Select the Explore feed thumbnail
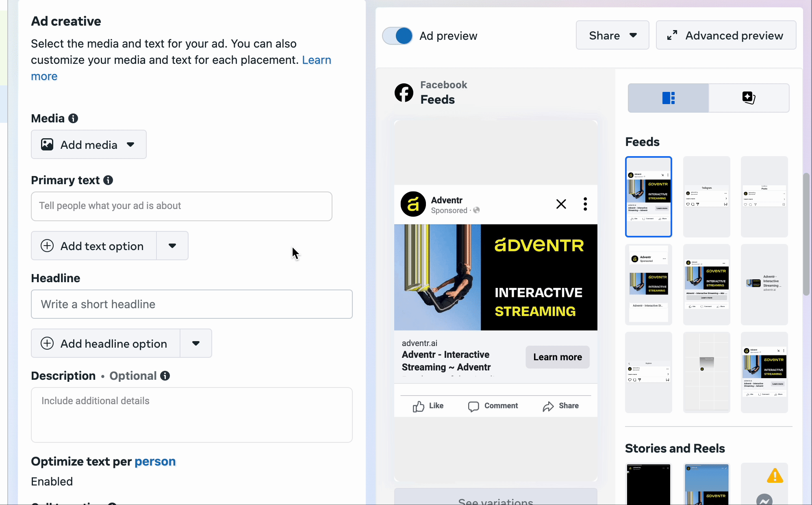Image resolution: width=812 pixels, height=505 pixels. click(x=649, y=372)
